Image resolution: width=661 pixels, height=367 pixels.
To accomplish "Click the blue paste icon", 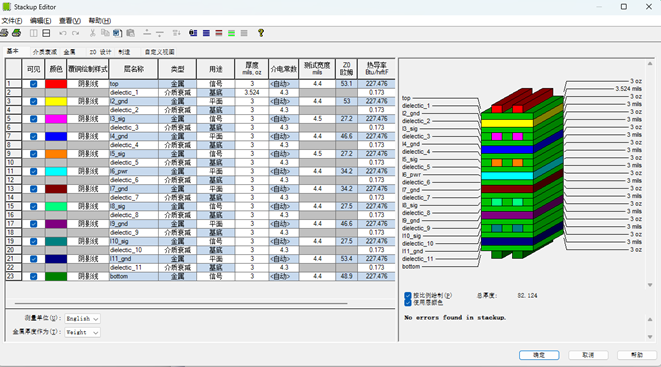I will [118, 33].
